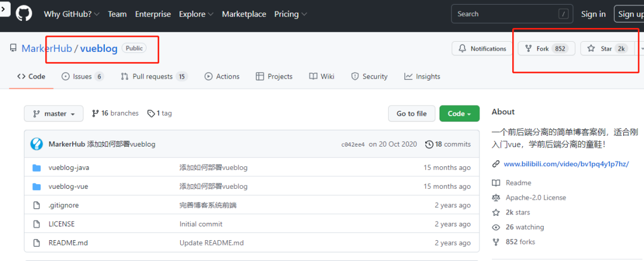Open the Marketplace menu item
Image resolution: width=644 pixels, height=261 pixels.
click(x=244, y=14)
